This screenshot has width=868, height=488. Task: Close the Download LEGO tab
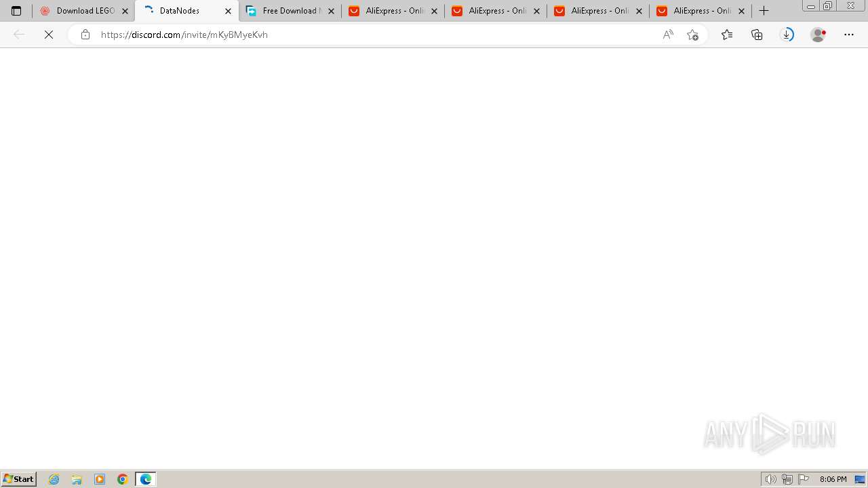coord(125,11)
